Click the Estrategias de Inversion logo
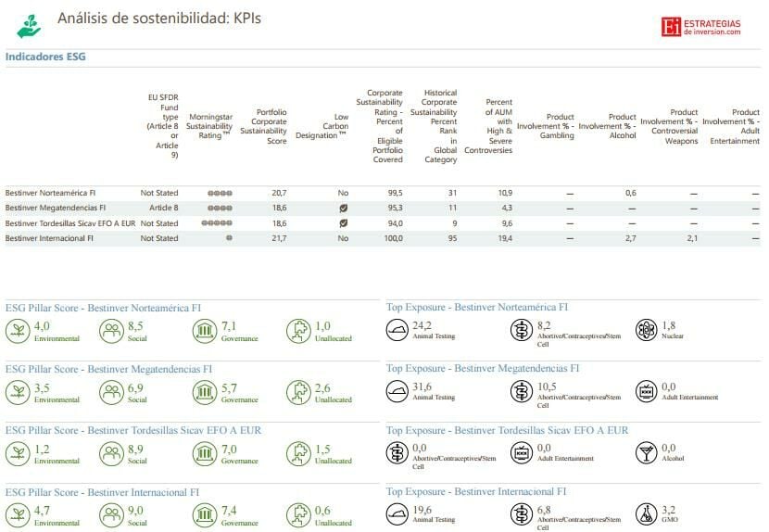The width and height of the screenshot is (769, 532). click(700, 26)
